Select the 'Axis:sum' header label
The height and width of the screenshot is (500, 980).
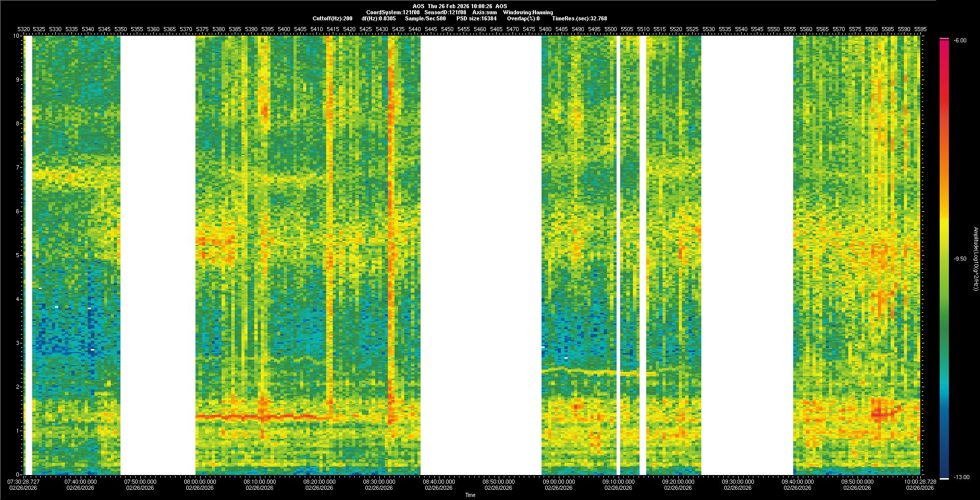[484, 12]
